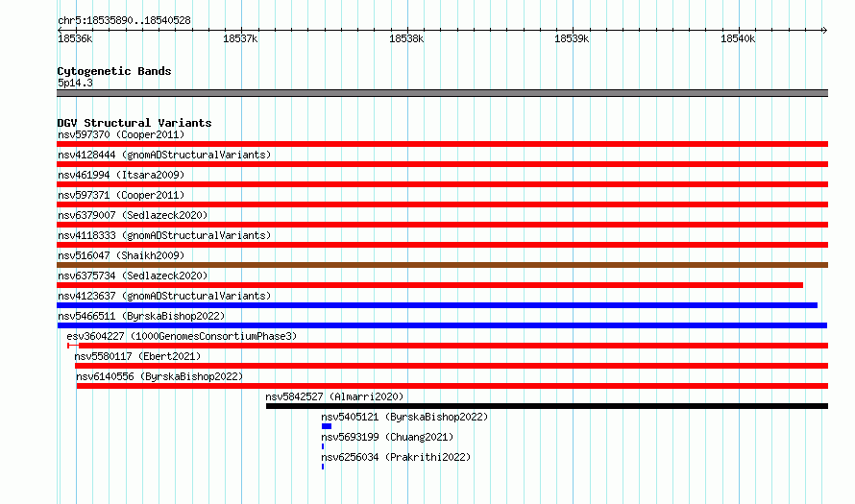Click the 18536k ruler tick label

(75, 39)
